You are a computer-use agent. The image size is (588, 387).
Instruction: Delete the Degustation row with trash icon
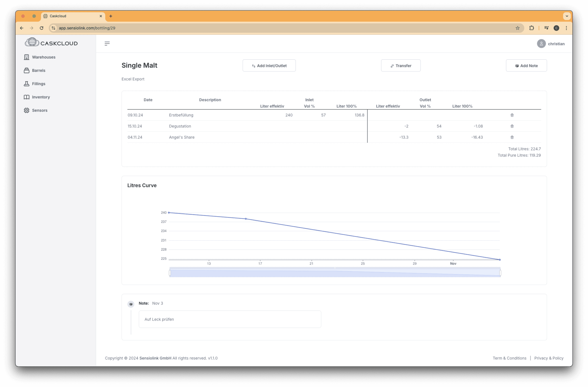512,126
